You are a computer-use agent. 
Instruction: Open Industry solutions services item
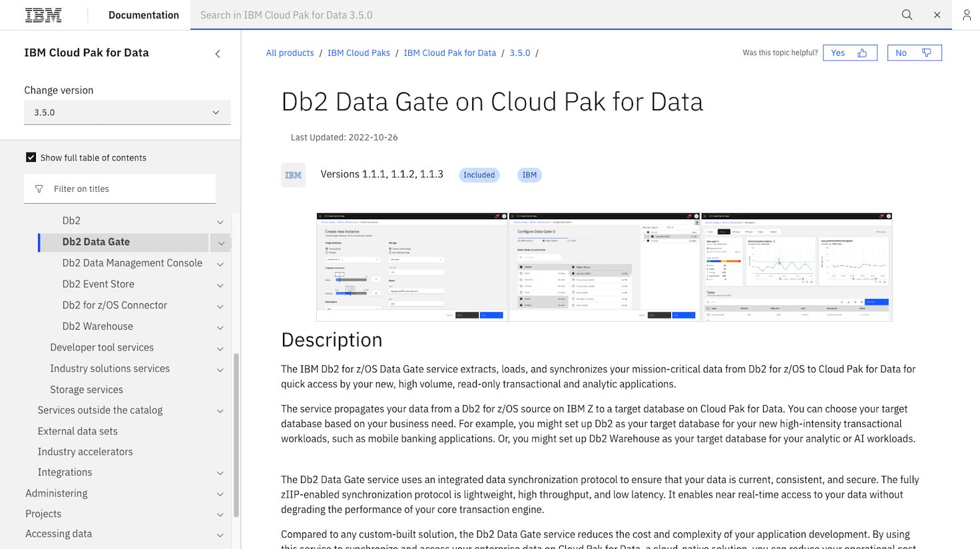110,368
